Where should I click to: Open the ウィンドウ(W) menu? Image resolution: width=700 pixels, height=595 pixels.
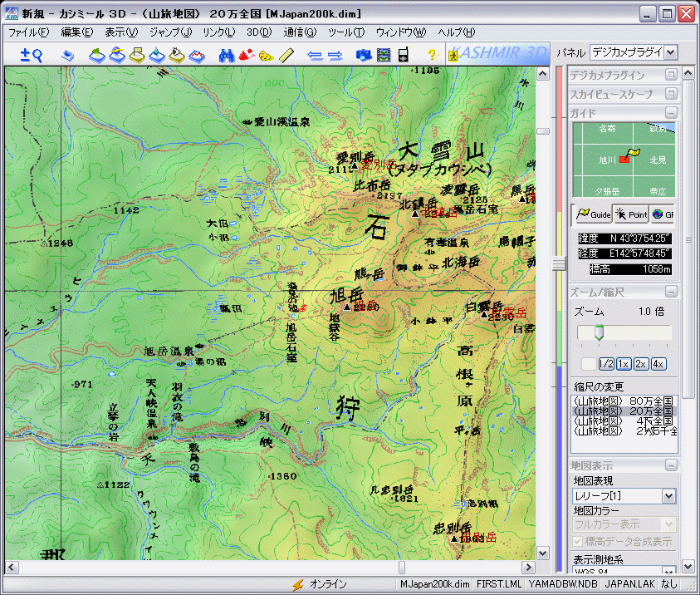pyautogui.click(x=401, y=32)
